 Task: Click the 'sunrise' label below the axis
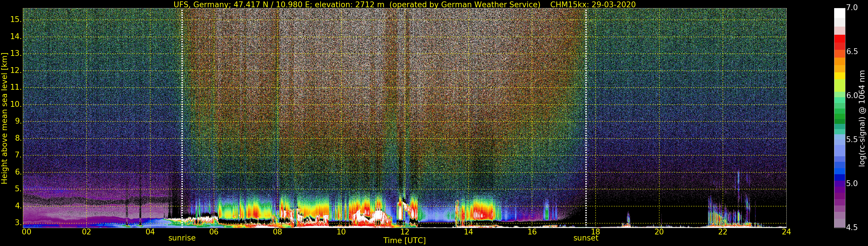tap(182, 238)
